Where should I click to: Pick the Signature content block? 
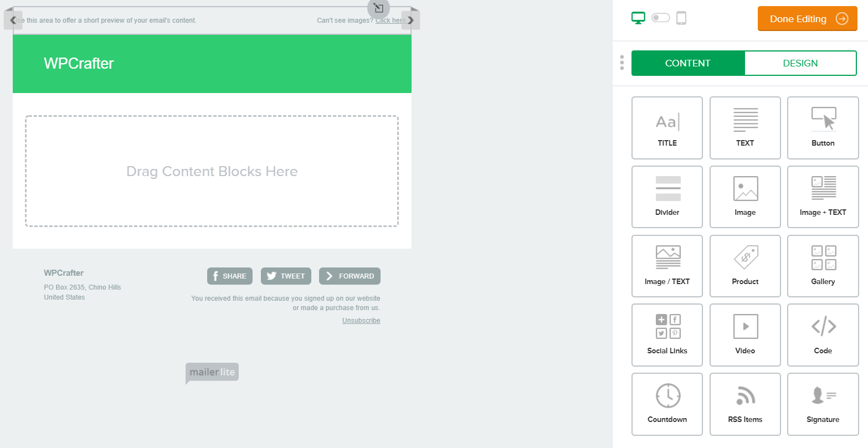(823, 404)
